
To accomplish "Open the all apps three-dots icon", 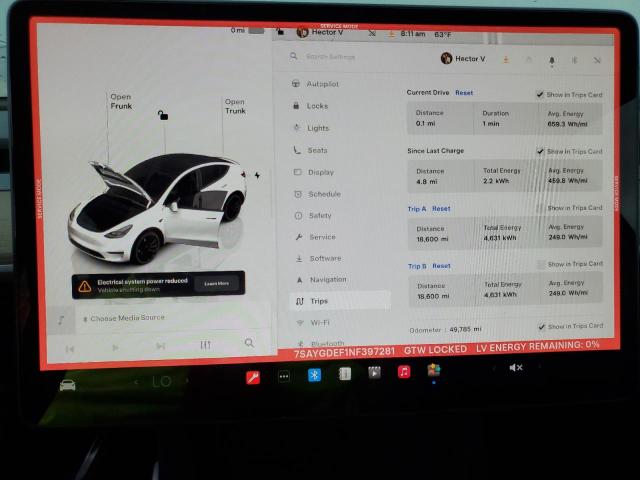I will click(x=284, y=376).
